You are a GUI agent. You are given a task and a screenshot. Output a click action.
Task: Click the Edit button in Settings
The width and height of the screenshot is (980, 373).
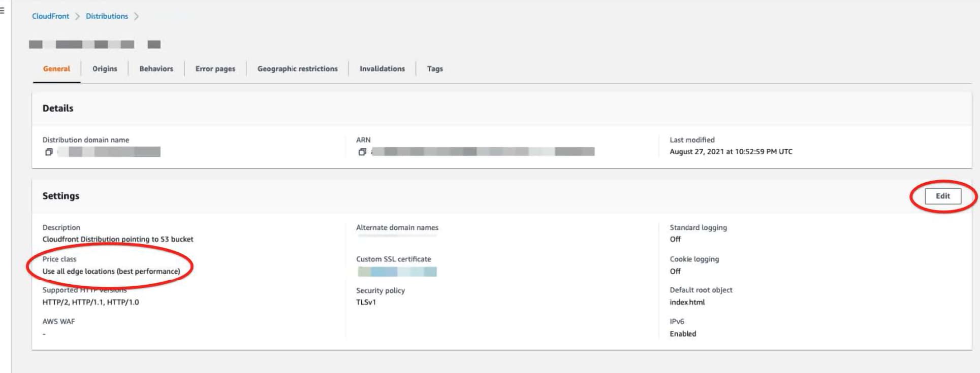[x=942, y=196]
